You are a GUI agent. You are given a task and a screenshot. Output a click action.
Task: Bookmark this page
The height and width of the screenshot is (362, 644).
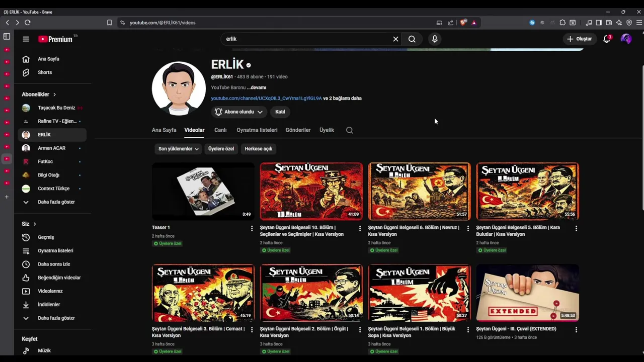click(109, 23)
